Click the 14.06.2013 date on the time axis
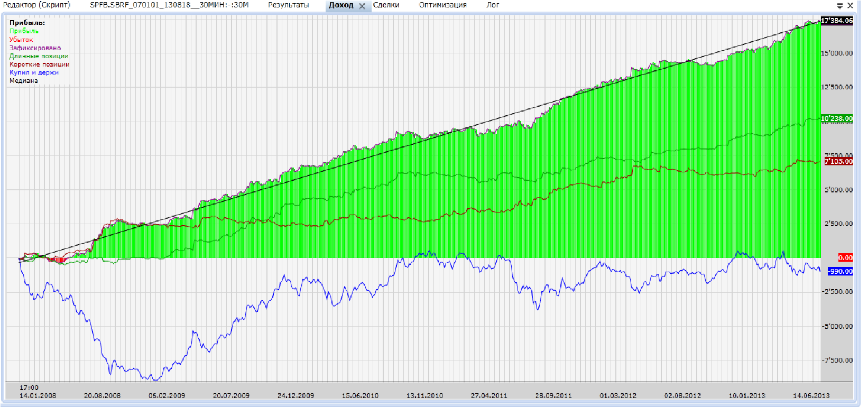 click(811, 395)
